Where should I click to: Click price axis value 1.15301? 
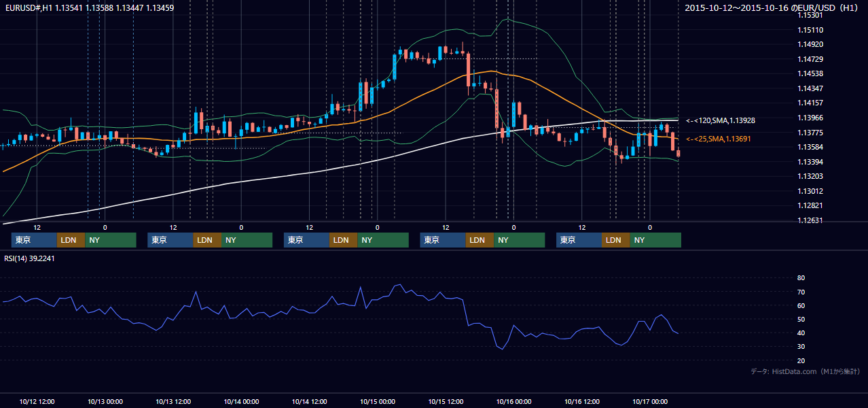coord(810,15)
